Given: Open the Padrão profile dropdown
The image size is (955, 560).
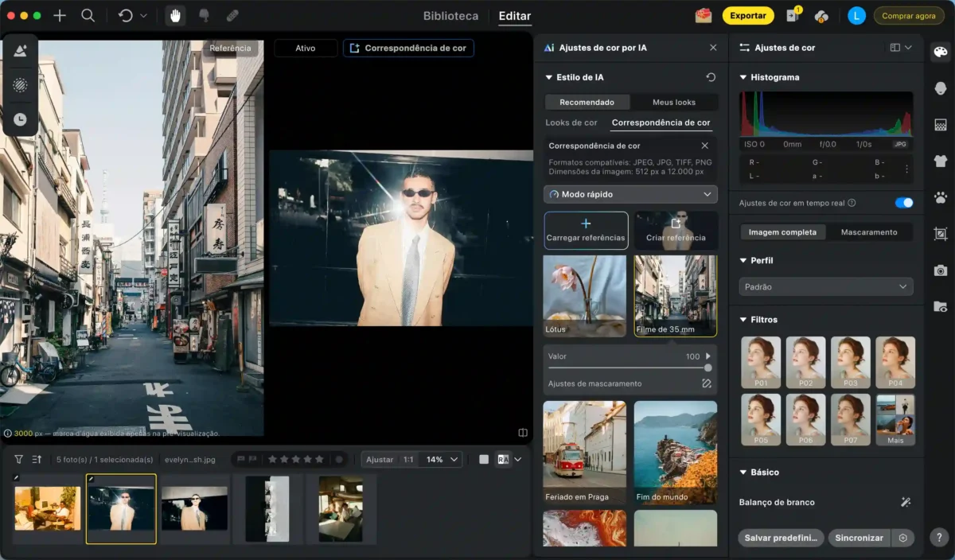Looking at the screenshot, I should coord(825,286).
